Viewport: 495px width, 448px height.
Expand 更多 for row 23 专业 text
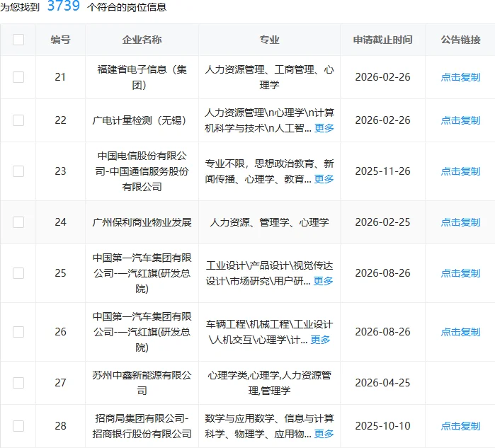(x=324, y=179)
